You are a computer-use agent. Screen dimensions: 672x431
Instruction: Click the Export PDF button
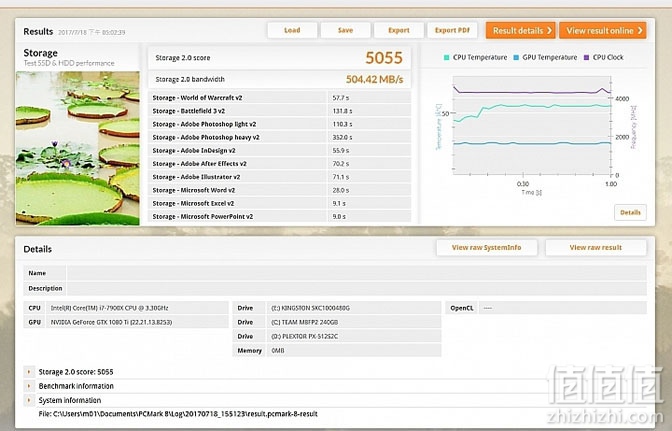coord(452,30)
